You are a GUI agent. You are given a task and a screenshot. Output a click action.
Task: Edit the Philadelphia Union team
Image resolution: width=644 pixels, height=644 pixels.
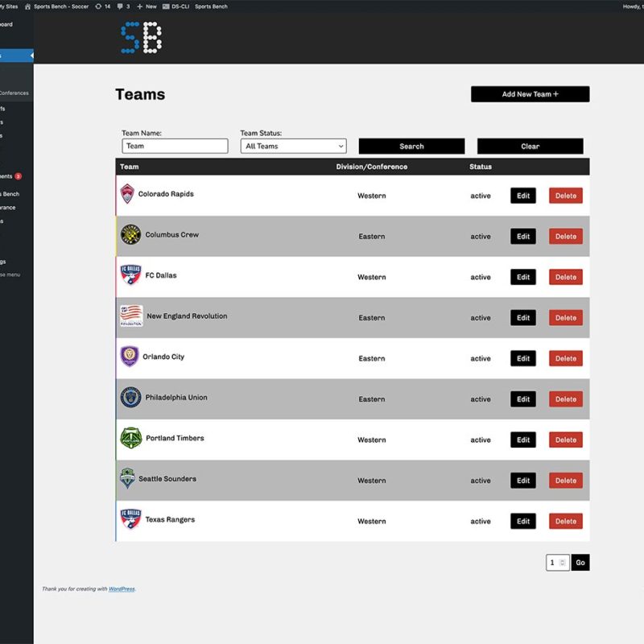click(522, 398)
